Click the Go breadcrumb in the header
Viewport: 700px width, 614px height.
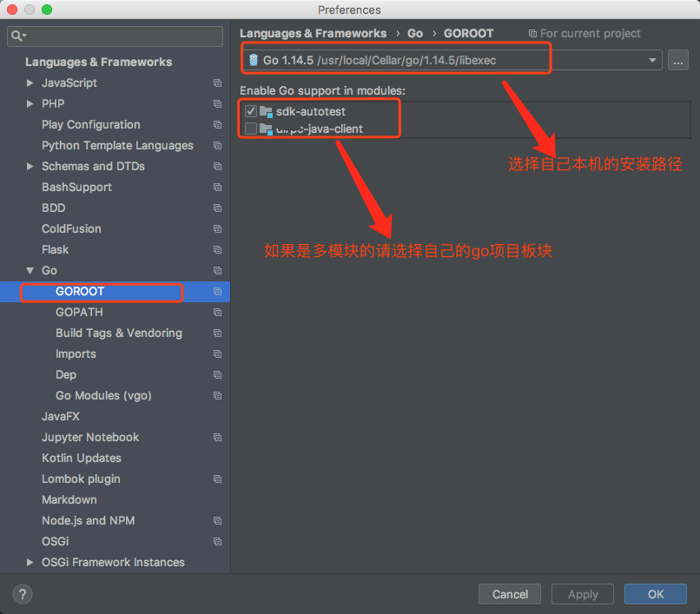(415, 34)
